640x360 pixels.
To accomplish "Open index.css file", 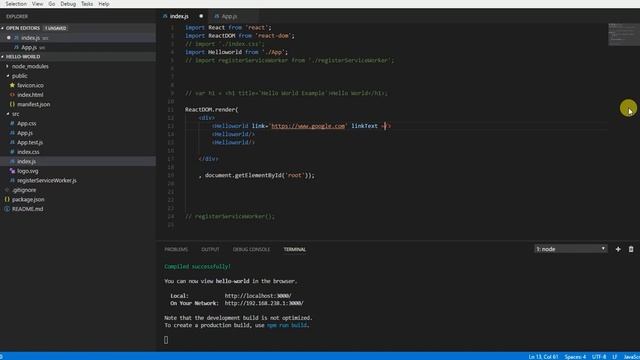I will point(28,152).
